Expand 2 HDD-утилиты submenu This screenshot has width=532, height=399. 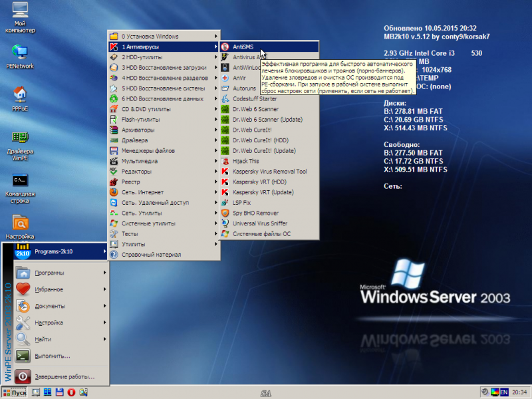(164, 57)
